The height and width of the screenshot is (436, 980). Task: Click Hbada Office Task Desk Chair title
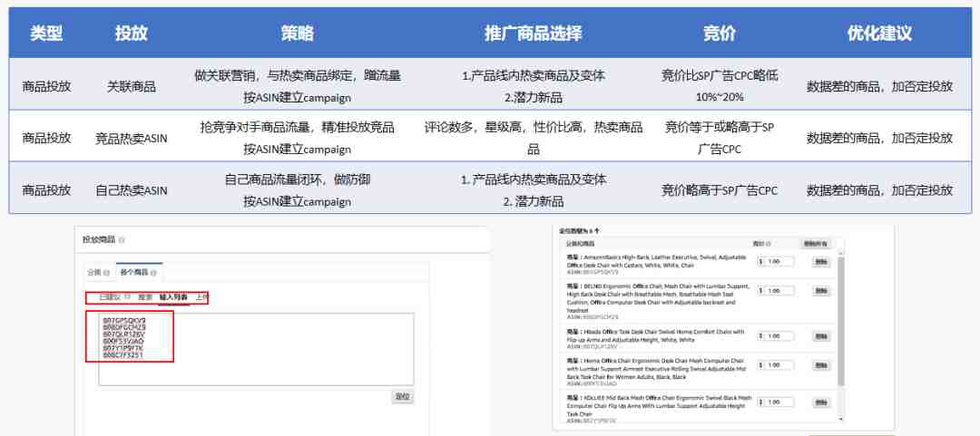pos(655,338)
